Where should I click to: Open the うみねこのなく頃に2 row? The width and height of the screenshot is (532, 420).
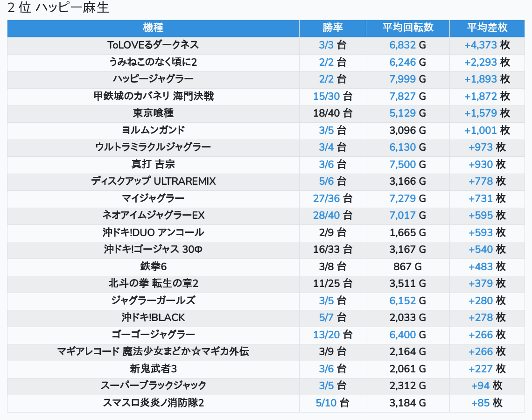[153, 62]
